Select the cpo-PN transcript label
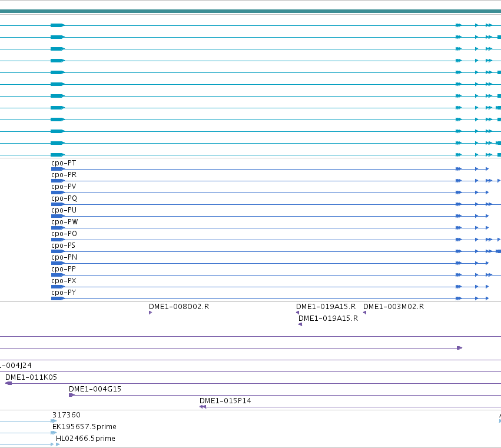Viewport: 501px width, 448px height. coord(64,257)
